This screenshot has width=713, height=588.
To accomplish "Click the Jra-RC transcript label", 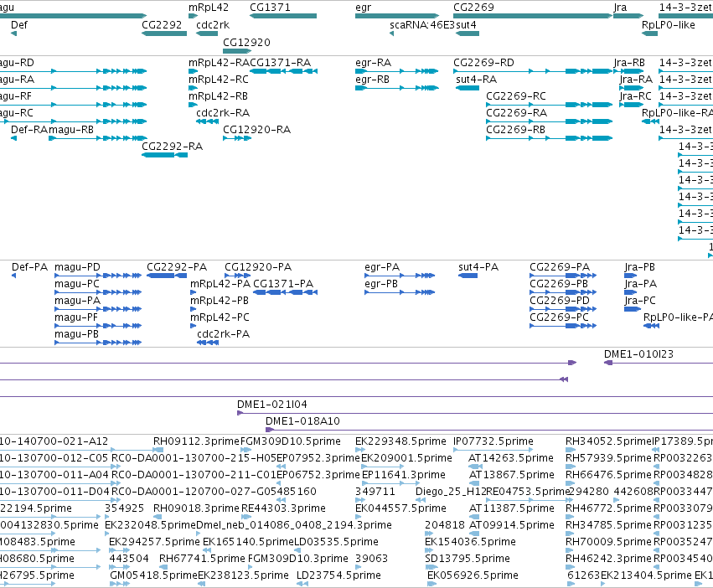I will (x=636, y=96).
